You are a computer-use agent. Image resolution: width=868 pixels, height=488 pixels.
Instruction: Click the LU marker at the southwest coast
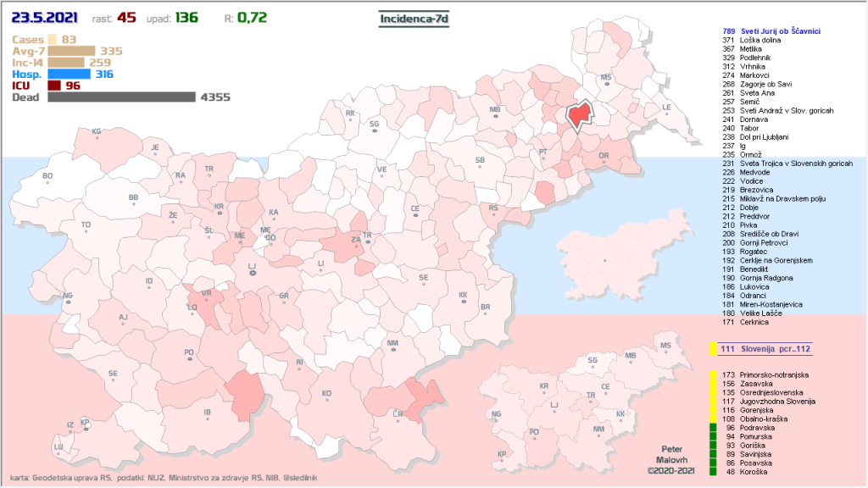point(58,450)
